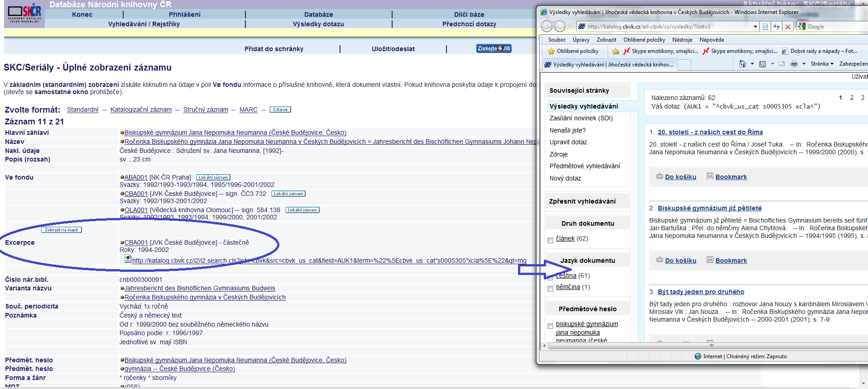
Task: Open the Úpravy menu
Action: (x=581, y=40)
